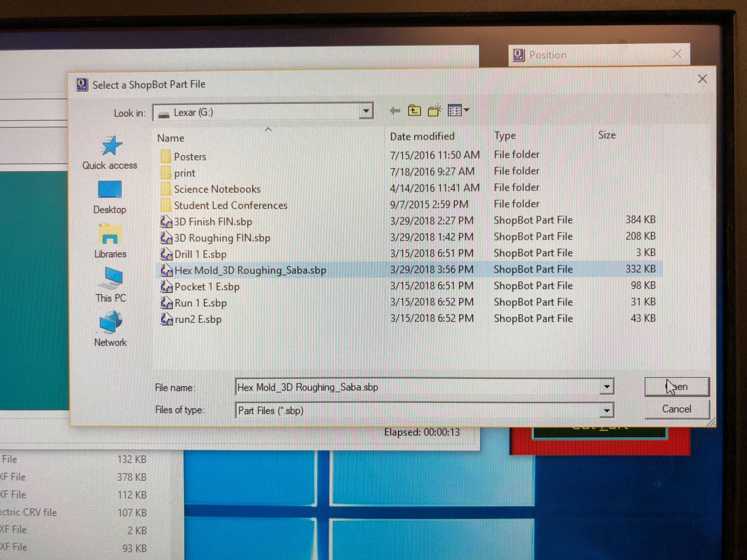Click the 7/15/2016 11:50 AM date cell
This screenshot has height=560, width=747.
(x=435, y=155)
